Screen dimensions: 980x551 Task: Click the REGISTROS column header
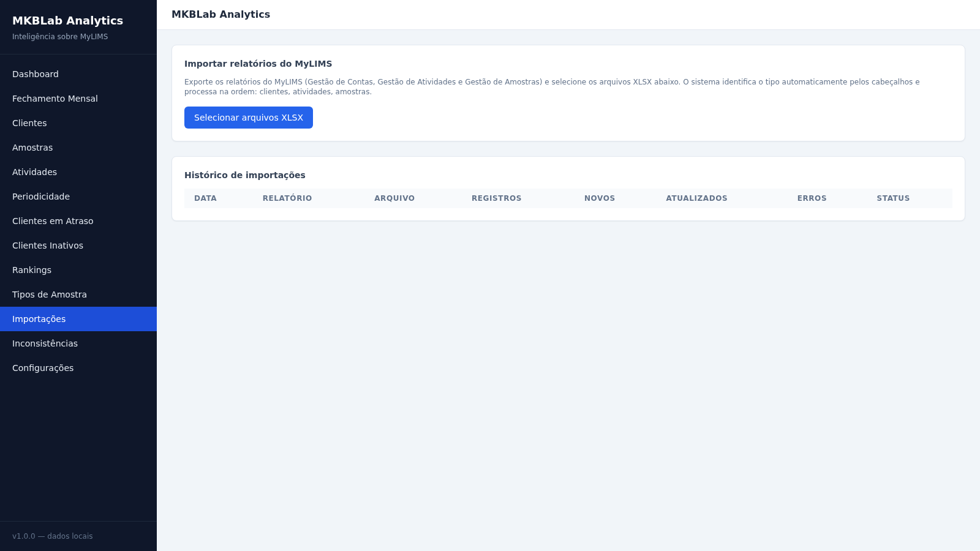click(497, 198)
